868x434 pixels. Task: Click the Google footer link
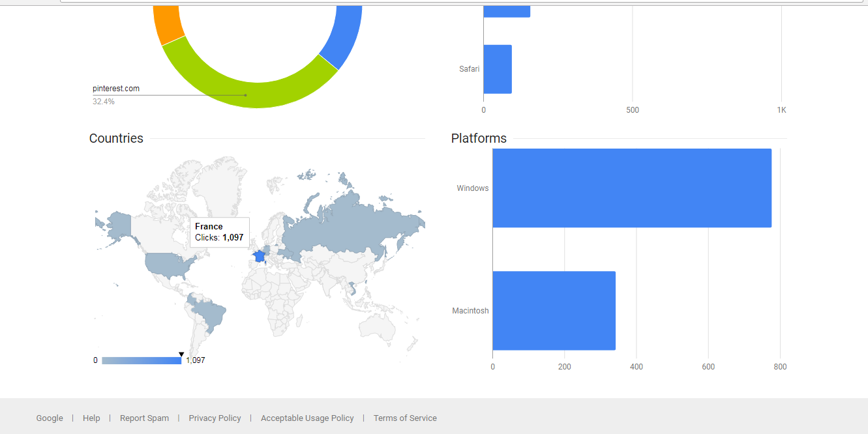(x=50, y=418)
